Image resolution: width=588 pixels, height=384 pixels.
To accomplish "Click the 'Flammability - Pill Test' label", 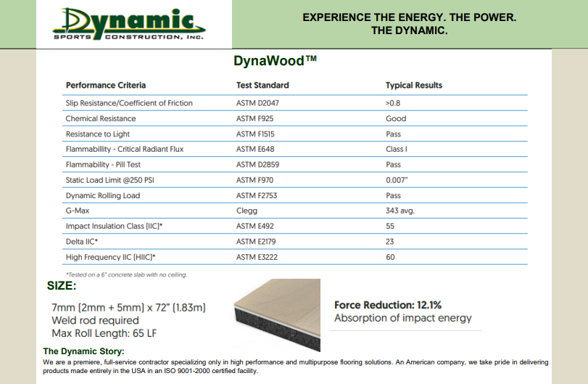I will click(x=103, y=164).
